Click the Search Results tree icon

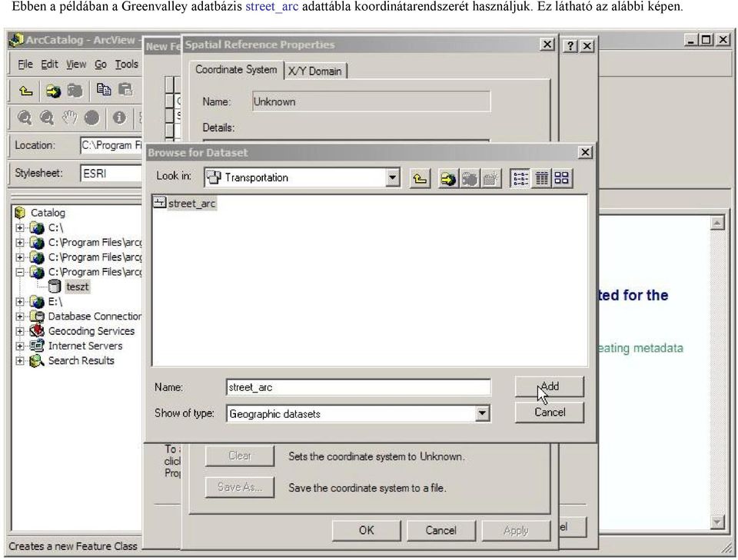point(37,360)
